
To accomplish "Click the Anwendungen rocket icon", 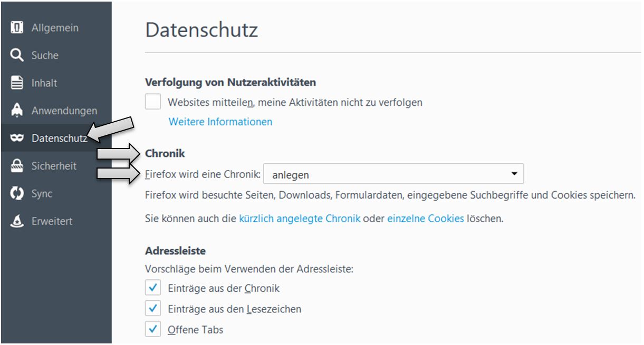I will (17, 111).
